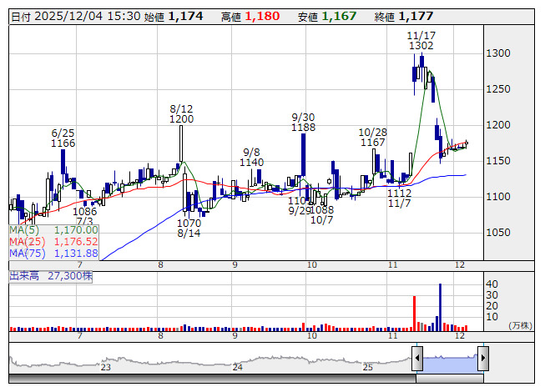Click the 11/7 low marker of 1112
The image size is (545, 392).
[399, 199]
